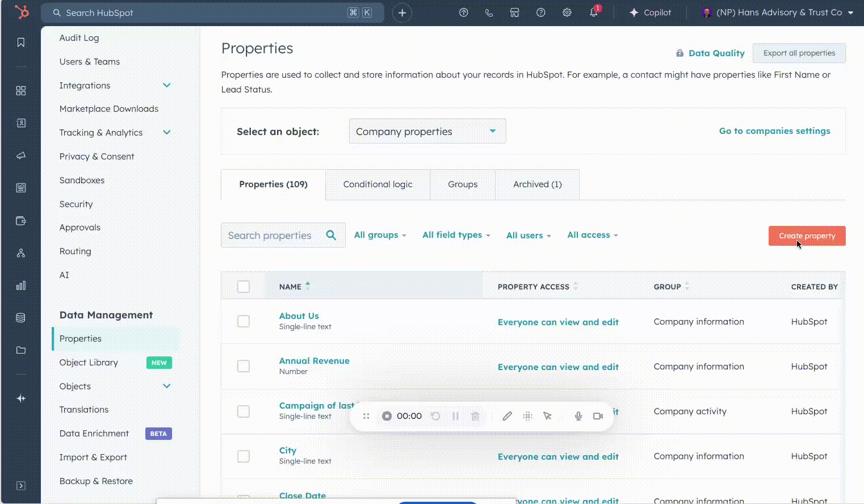Image resolution: width=864 pixels, height=504 pixels.
Task: Expand the All field types filter
Action: click(x=456, y=235)
